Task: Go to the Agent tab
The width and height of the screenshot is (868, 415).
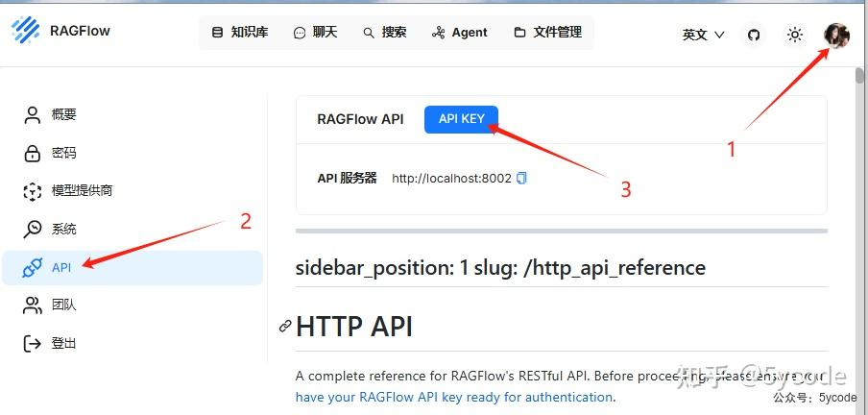Action: click(x=460, y=33)
